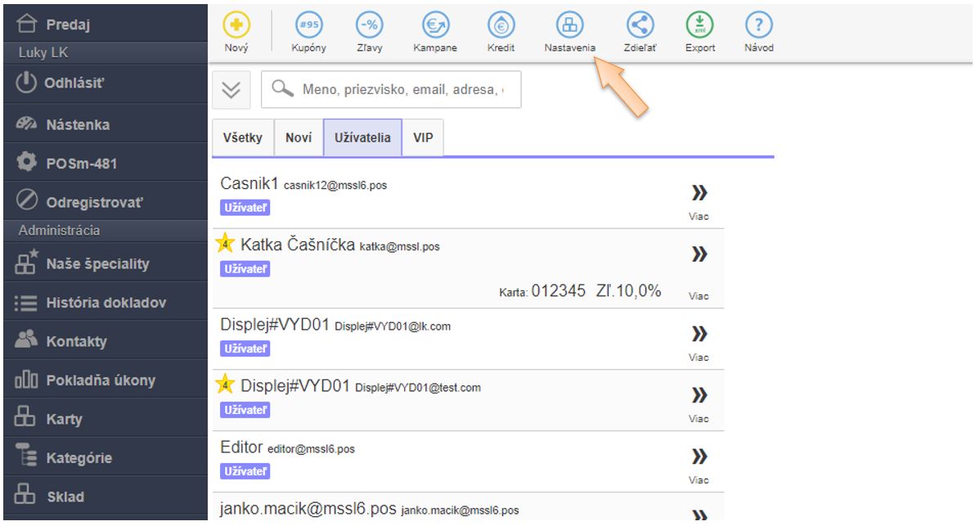
Task: Open the Návod help icon
Action: pyautogui.click(x=760, y=25)
